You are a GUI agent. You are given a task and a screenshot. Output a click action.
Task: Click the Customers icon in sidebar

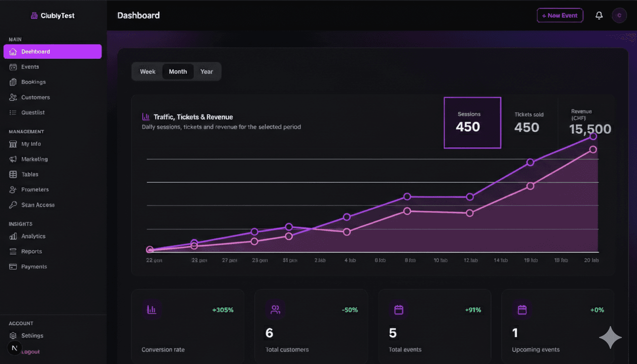pos(13,97)
